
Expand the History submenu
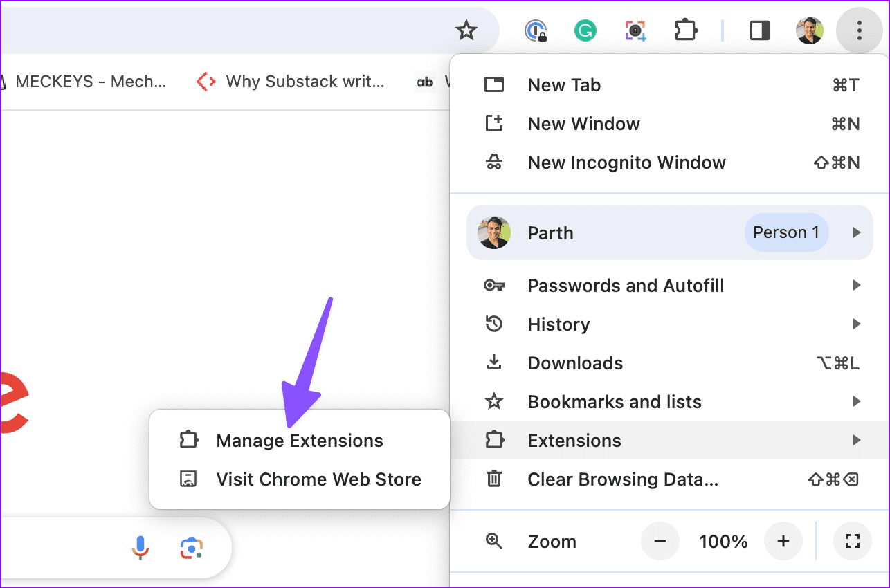tap(858, 324)
